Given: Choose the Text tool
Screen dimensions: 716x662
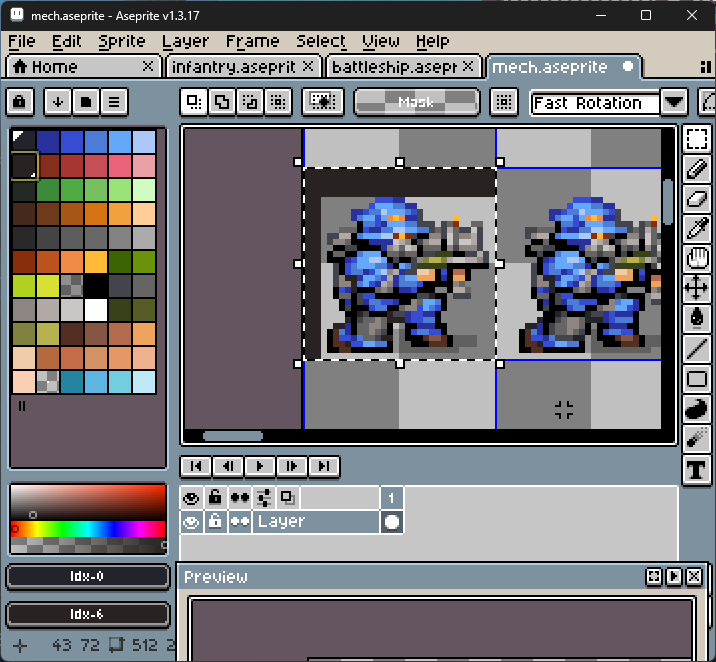Looking at the screenshot, I should coord(697,468).
